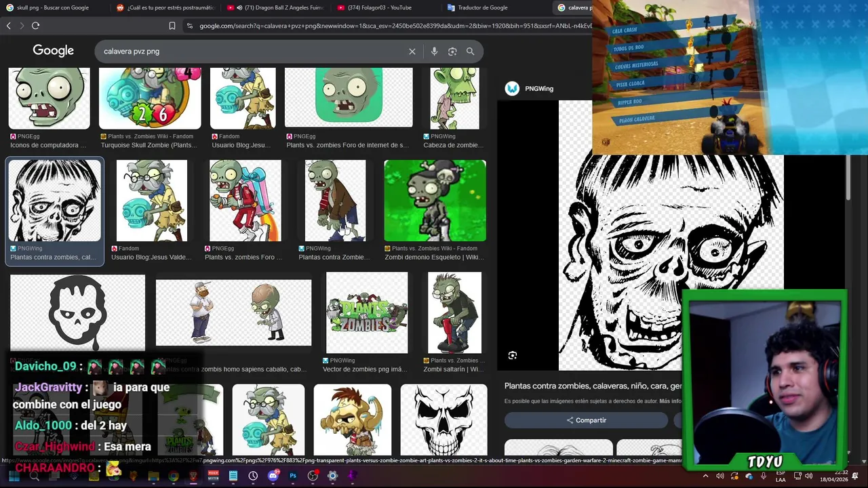Open Notepad app on taskbar
The height and width of the screenshot is (488, 868).
233,476
